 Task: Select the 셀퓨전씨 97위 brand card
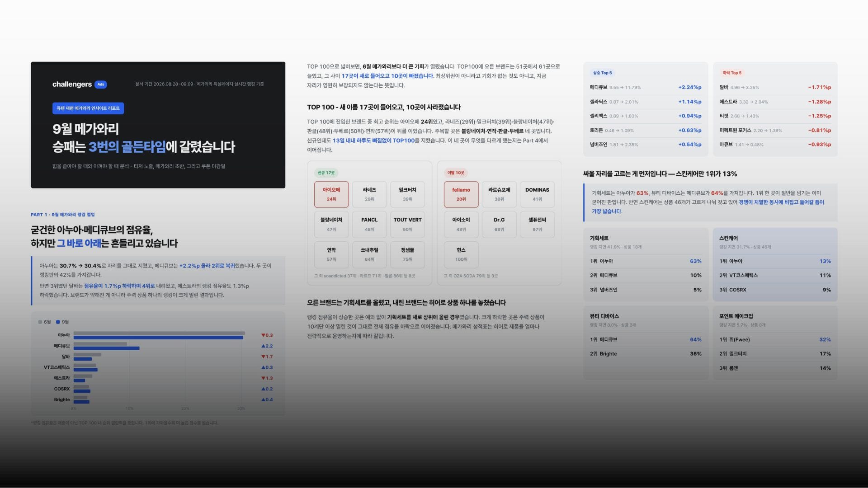click(x=537, y=225)
